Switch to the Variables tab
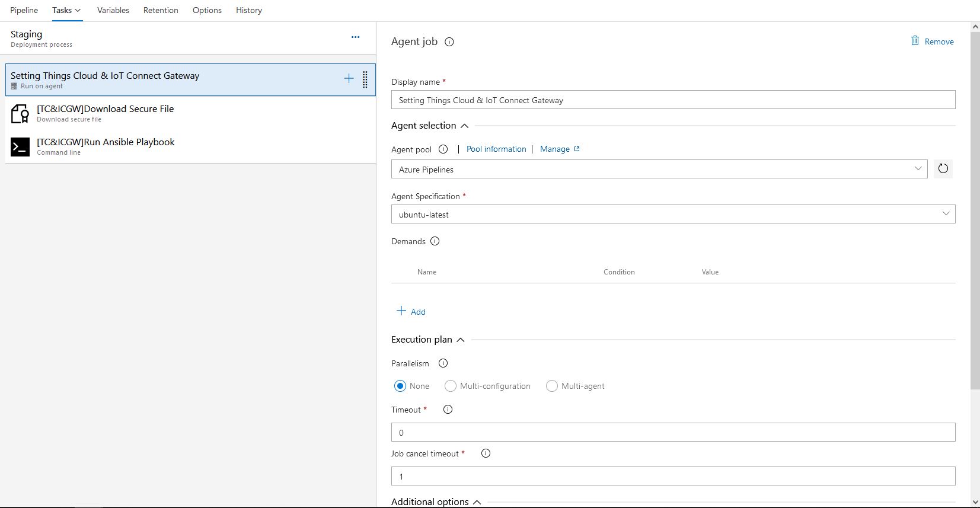980x508 pixels. coord(113,10)
